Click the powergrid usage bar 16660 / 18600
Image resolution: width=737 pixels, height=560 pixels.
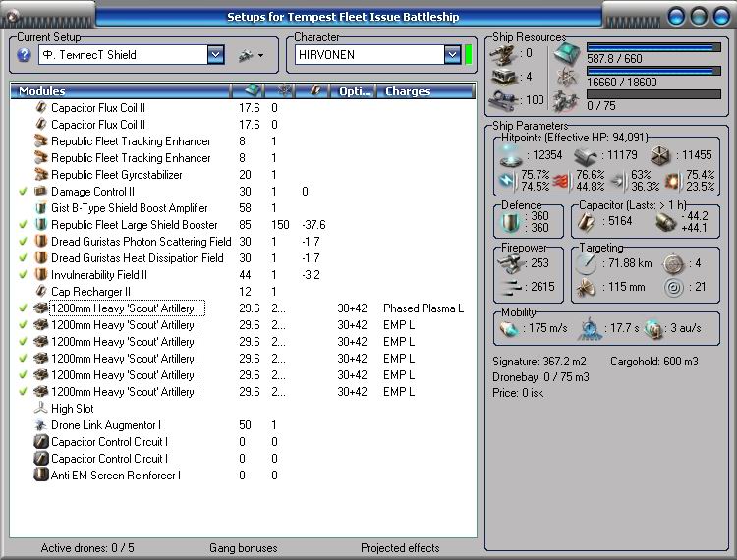pyautogui.click(x=653, y=71)
